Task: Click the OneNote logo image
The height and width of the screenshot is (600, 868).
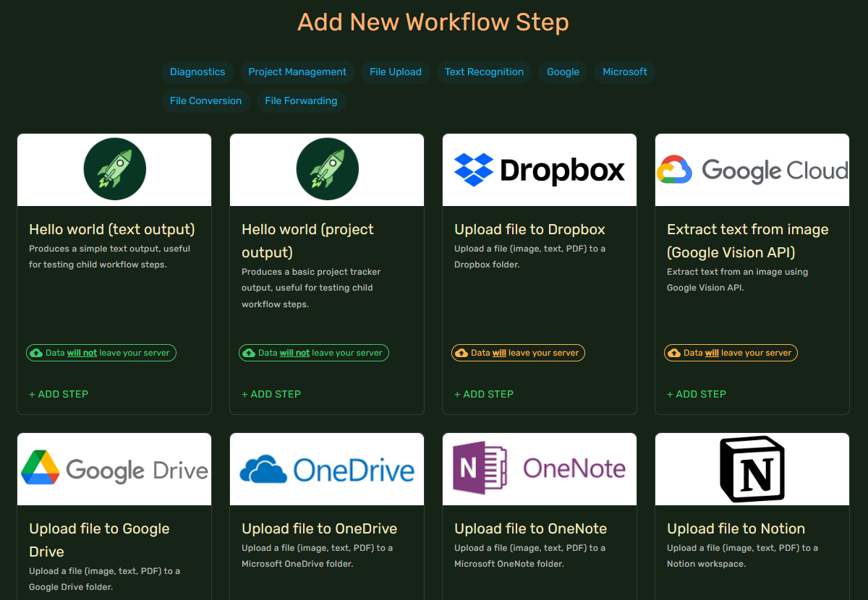Action: pos(540,468)
